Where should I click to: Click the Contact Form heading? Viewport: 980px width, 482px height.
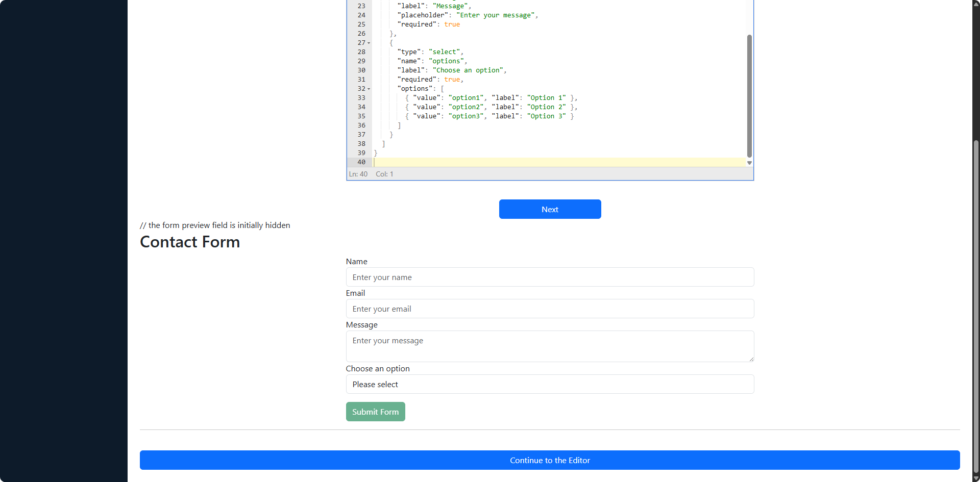coord(190,242)
